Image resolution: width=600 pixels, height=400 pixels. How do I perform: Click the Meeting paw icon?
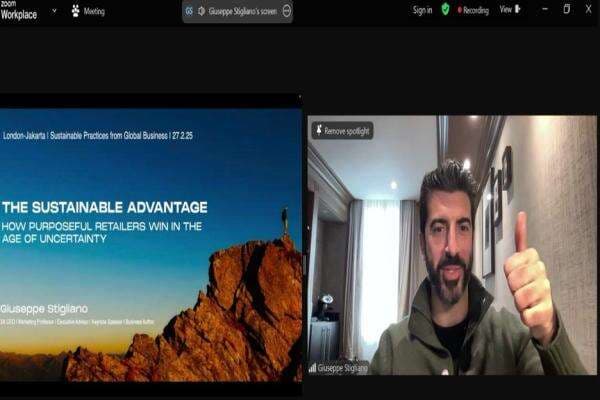click(76, 11)
